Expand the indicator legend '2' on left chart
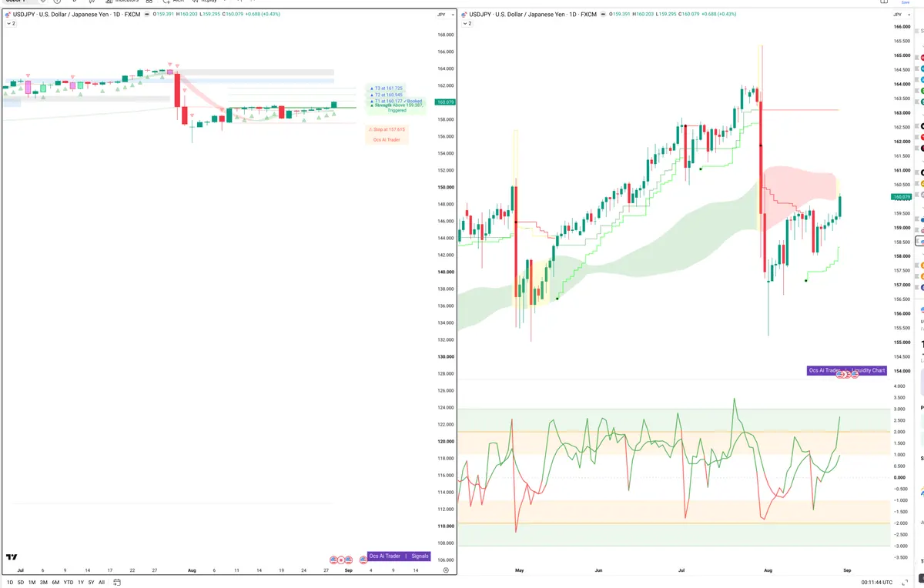This screenshot has height=588, width=924. click(x=11, y=24)
